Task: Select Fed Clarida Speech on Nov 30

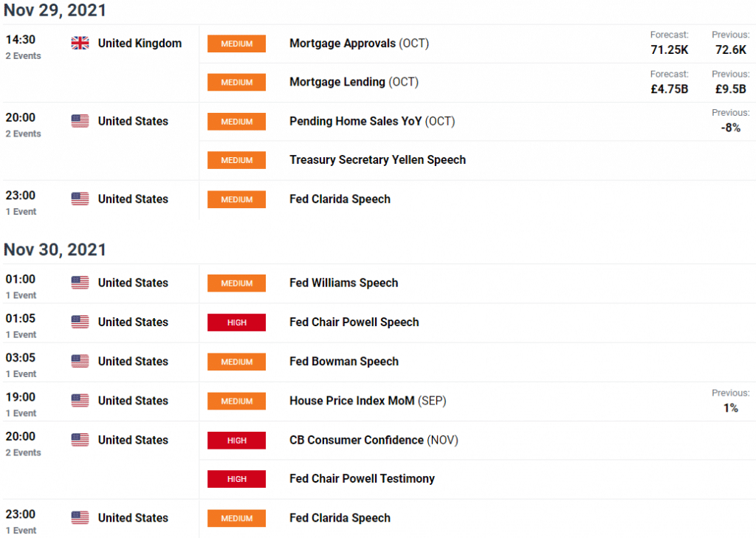Action: pyautogui.click(x=340, y=518)
